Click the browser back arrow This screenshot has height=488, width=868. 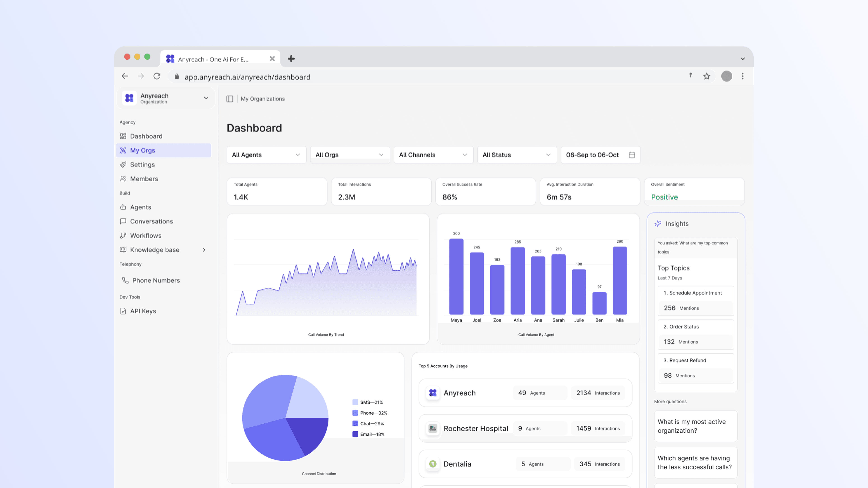[125, 76]
